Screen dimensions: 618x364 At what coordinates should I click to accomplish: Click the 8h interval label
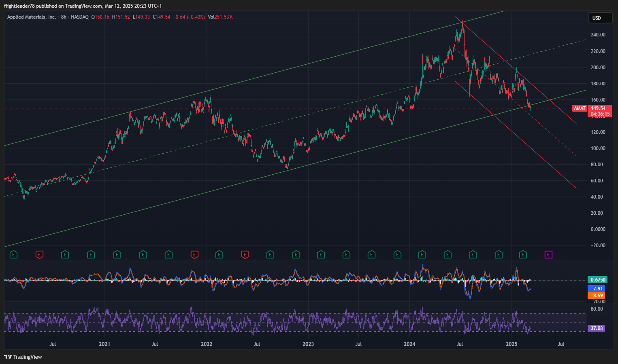point(64,17)
